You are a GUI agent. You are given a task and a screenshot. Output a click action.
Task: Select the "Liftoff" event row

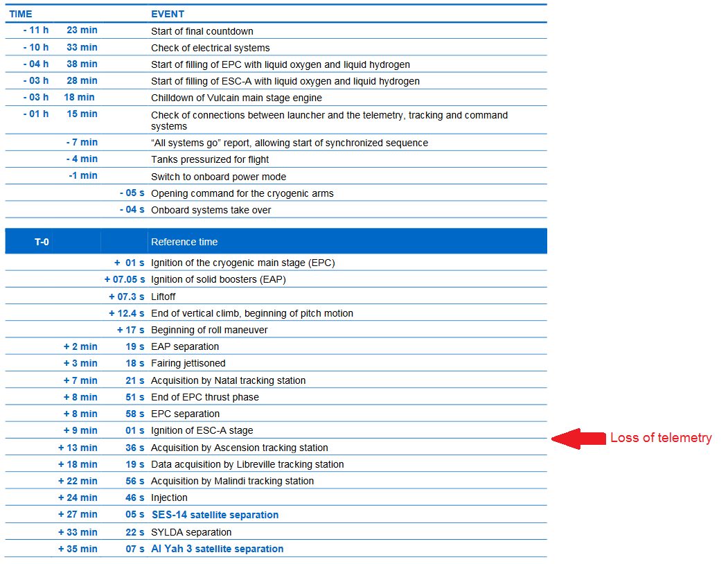tap(163, 297)
